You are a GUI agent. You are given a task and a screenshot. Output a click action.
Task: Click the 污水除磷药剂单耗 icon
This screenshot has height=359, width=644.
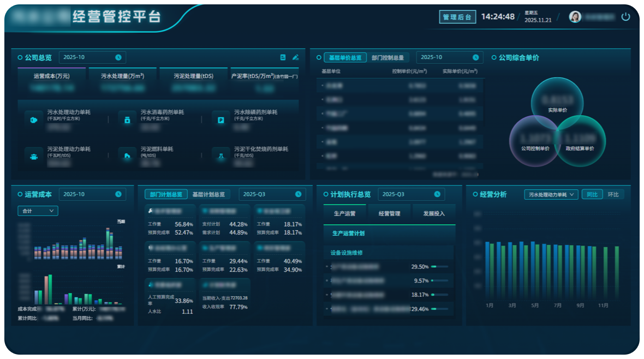(x=220, y=120)
